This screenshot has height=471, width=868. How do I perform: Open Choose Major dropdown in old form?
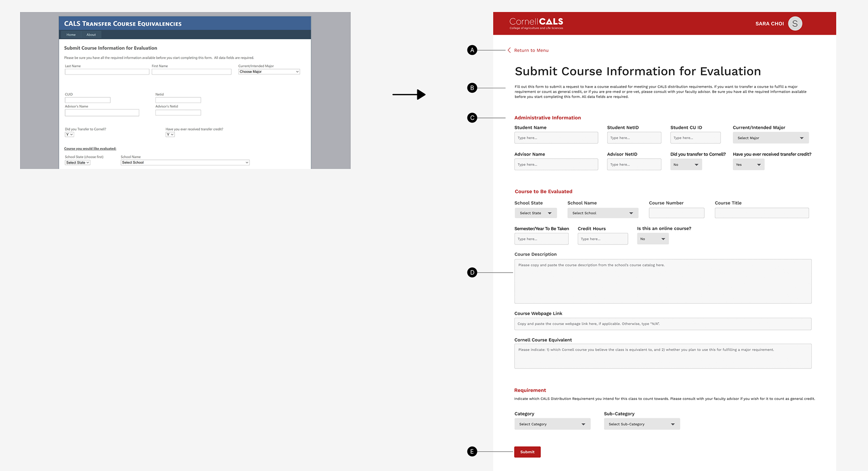(x=269, y=72)
